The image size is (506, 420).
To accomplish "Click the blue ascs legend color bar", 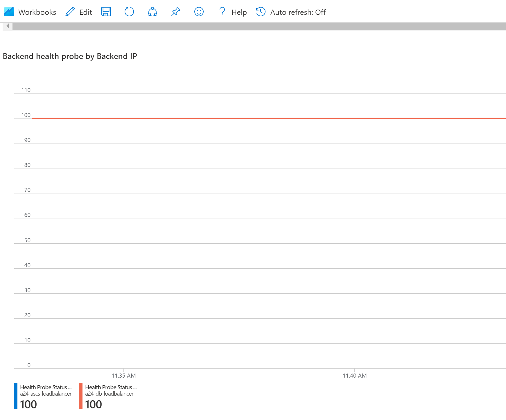I will (x=16, y=396).
